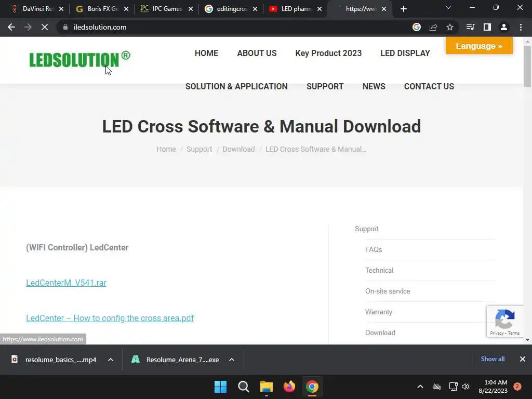This screenshot has width=532, height=399.
Task: Click the Home breadcrumb link
Action: click(166, 149)
